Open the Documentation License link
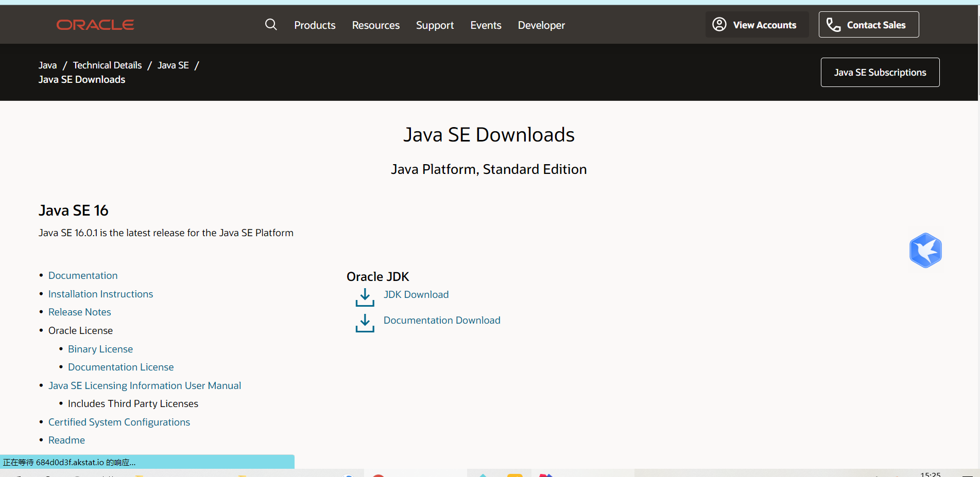 tap(121, 367)
